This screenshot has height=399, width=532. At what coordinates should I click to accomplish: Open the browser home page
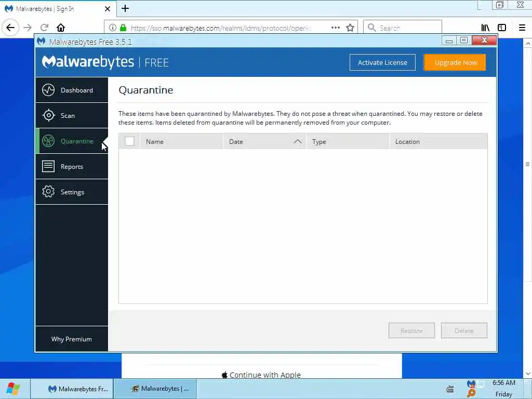61,28
